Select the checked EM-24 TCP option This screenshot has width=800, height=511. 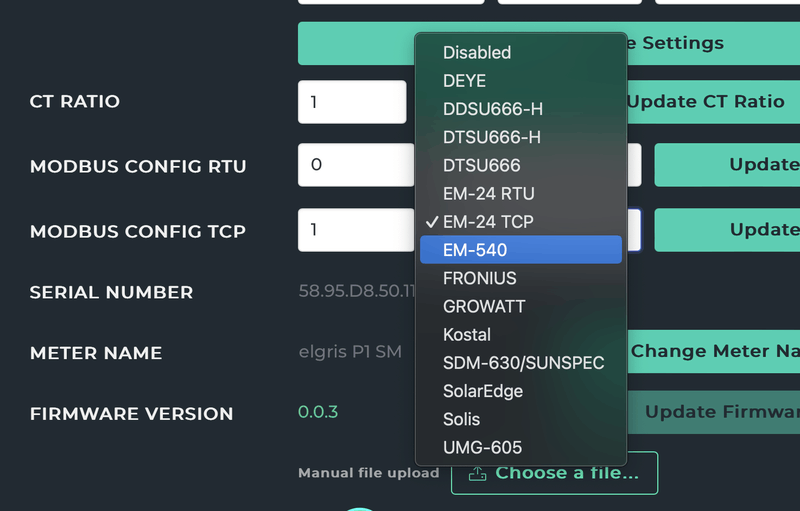[488, 221]
